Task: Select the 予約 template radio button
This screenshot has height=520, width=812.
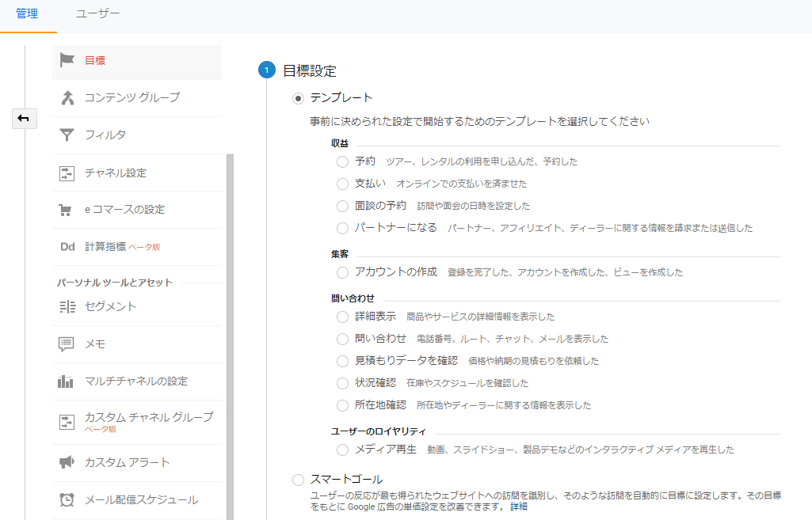Action: coord(342,162)
